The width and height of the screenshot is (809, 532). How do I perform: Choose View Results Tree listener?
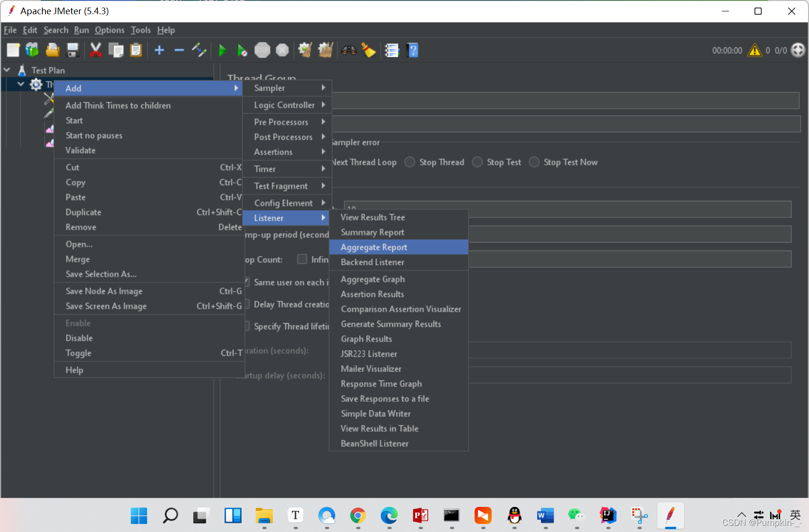click(x=399, y=217)
